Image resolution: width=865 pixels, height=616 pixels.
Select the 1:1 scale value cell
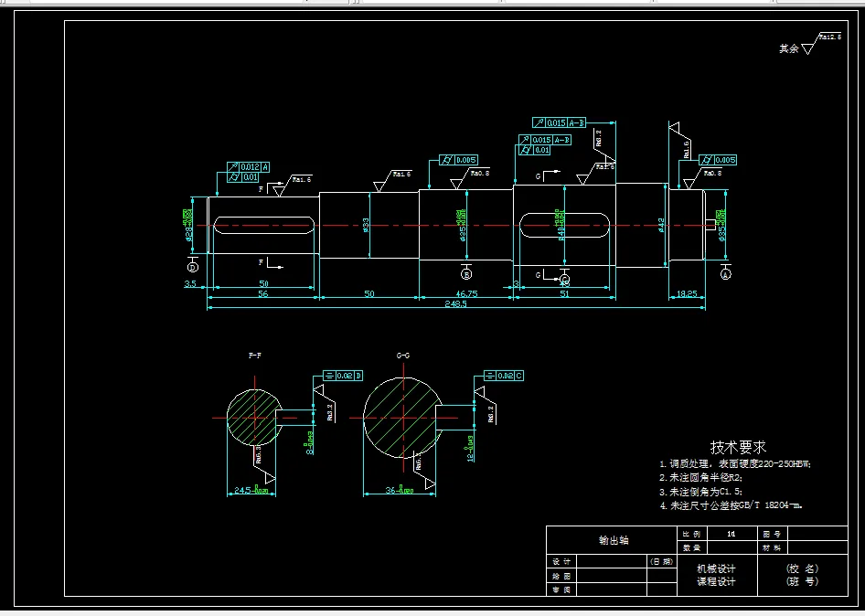pyautogui.click(x=732, y=534)
